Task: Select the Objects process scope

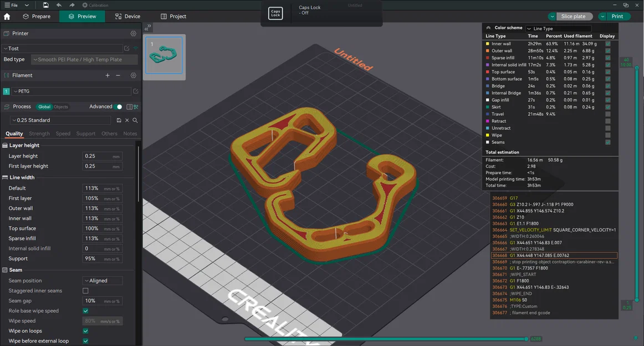Action: point(61,107)
